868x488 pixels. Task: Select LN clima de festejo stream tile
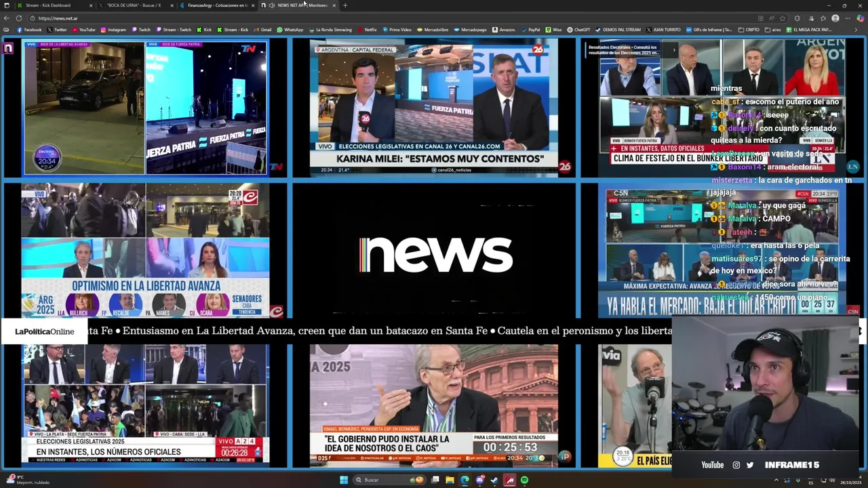coord(722,108)
